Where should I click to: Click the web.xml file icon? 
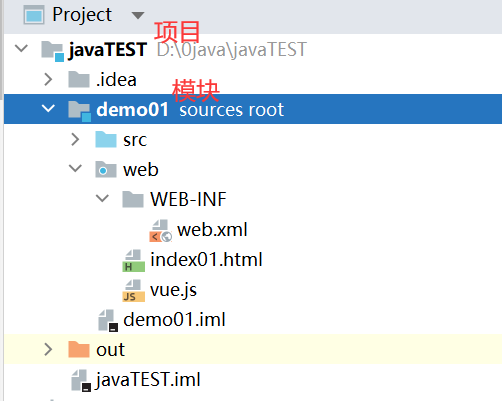coord(161,230)
